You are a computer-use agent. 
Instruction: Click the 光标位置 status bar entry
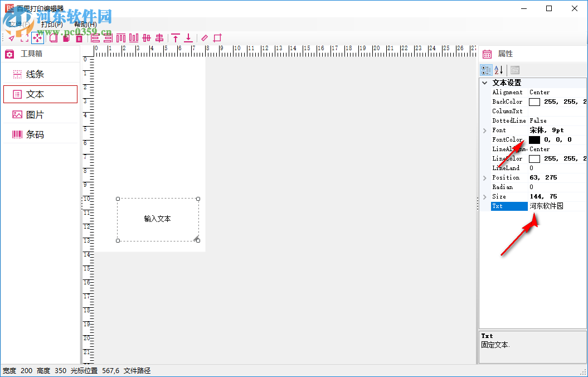point(84,371)
